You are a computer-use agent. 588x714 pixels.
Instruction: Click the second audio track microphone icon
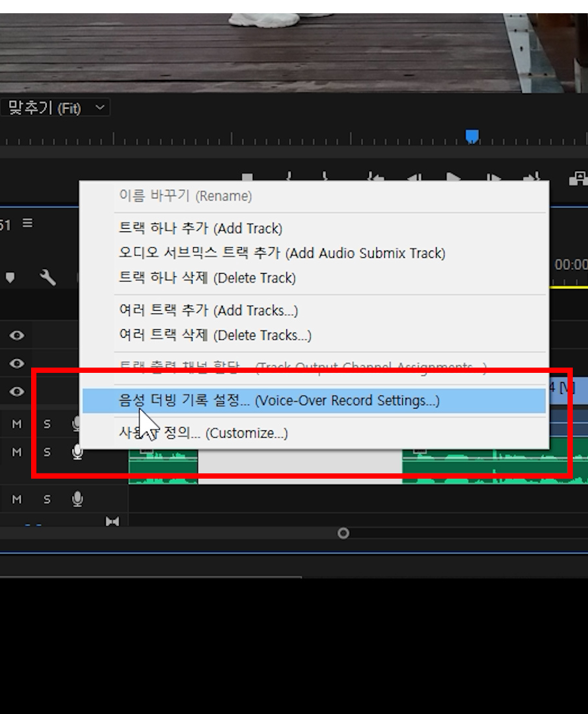[77, 452]
